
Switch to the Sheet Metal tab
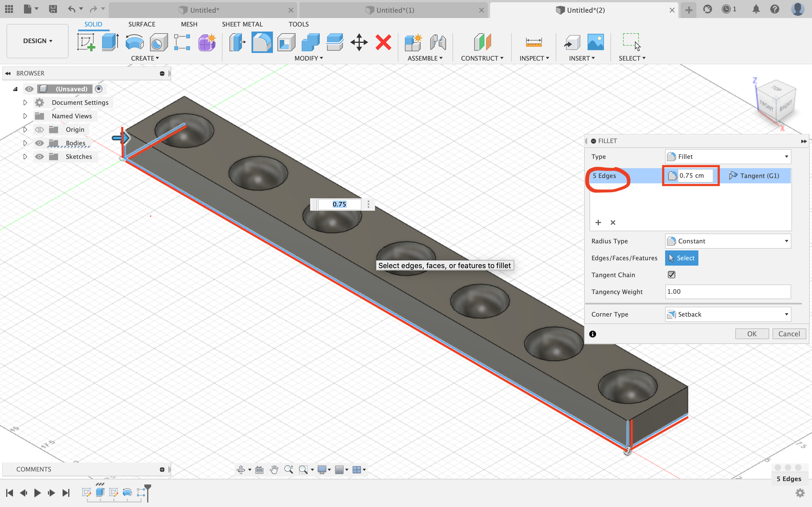click(242, 24)
